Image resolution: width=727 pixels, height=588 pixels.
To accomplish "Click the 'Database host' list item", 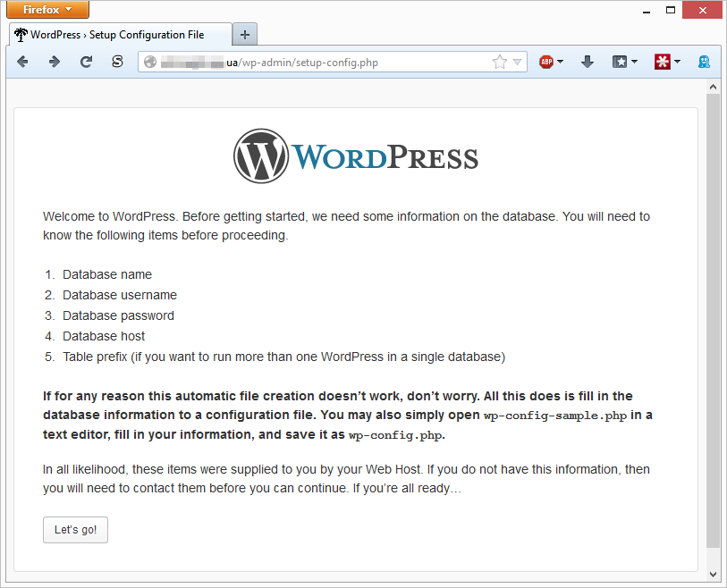I will [104, 336].
